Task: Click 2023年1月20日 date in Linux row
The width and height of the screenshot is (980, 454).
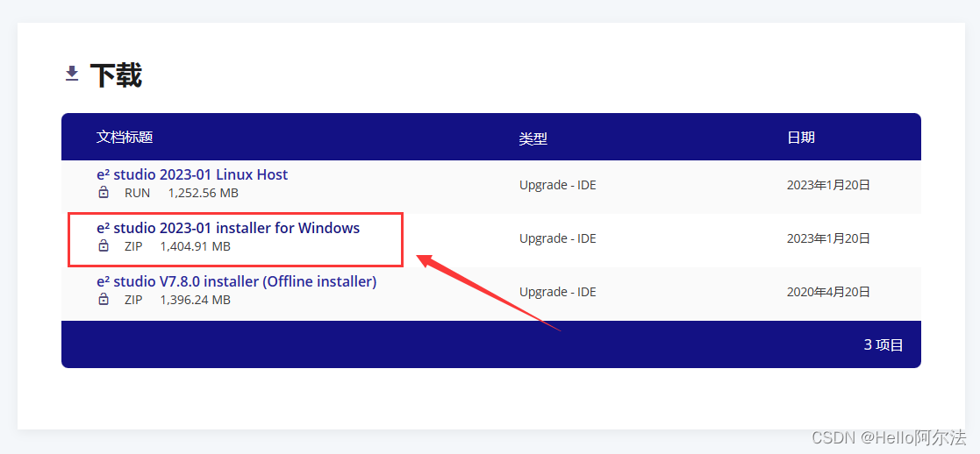Action: (x=828, y=185)
